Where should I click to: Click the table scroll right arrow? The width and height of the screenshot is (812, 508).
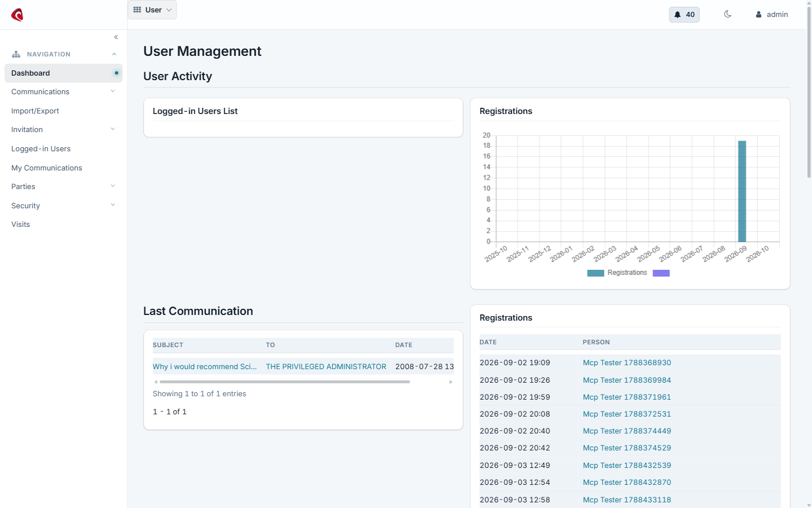[451, 382]
